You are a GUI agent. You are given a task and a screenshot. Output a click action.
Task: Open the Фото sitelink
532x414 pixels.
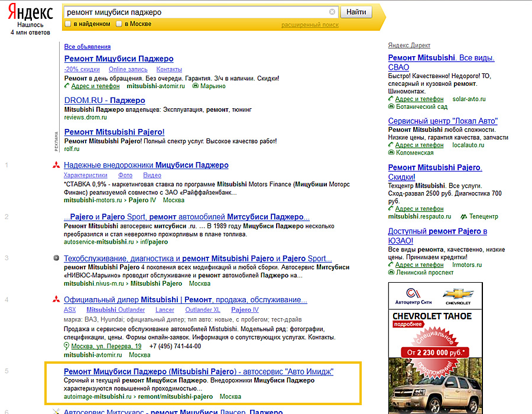click(x=125, y=175)
